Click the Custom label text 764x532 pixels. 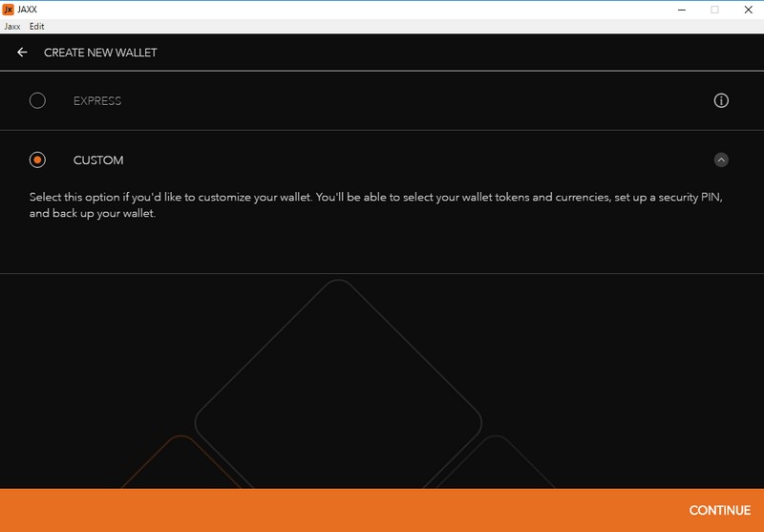[x=98, y=160]
